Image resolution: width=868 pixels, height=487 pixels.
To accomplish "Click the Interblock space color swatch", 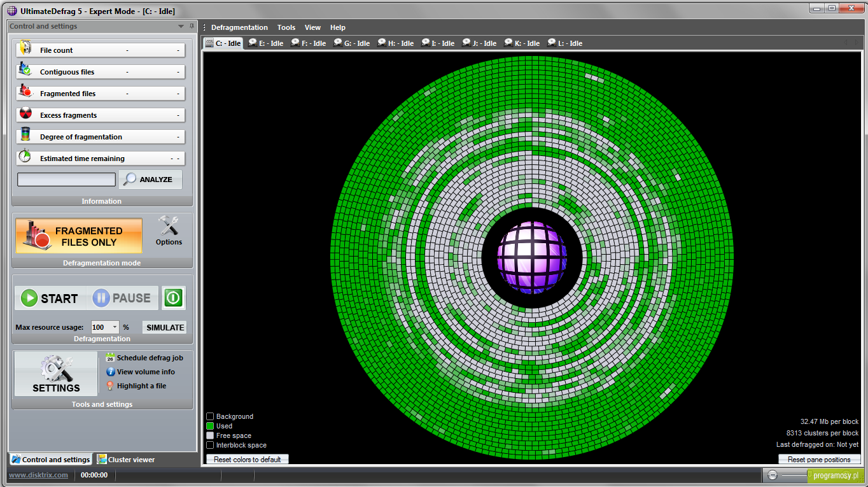I will 210,445.
